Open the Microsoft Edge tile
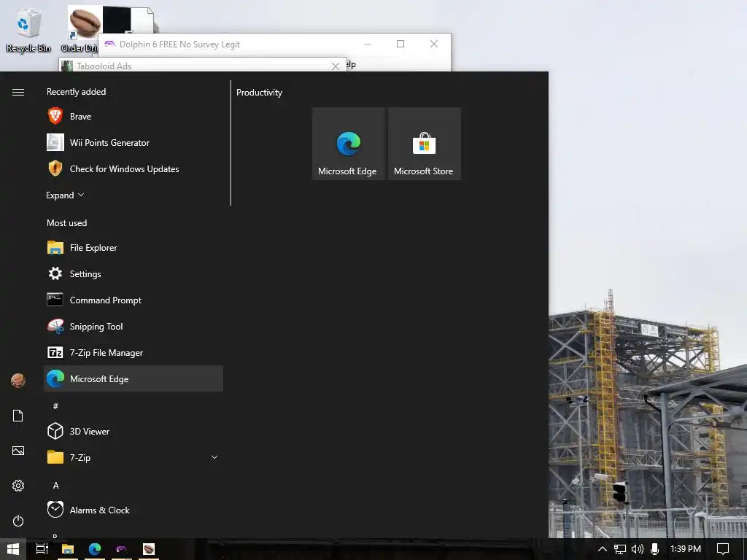 point(348,144)
